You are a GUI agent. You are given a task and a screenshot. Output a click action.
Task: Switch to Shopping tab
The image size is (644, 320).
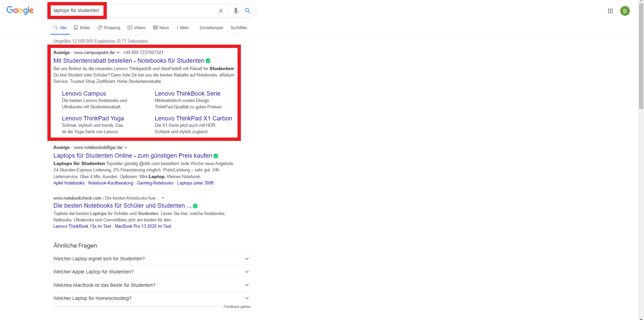coord(109,28)
